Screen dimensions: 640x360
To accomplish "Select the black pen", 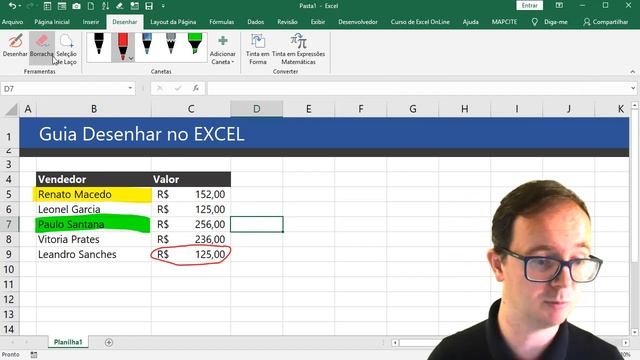I will point(99,44).
